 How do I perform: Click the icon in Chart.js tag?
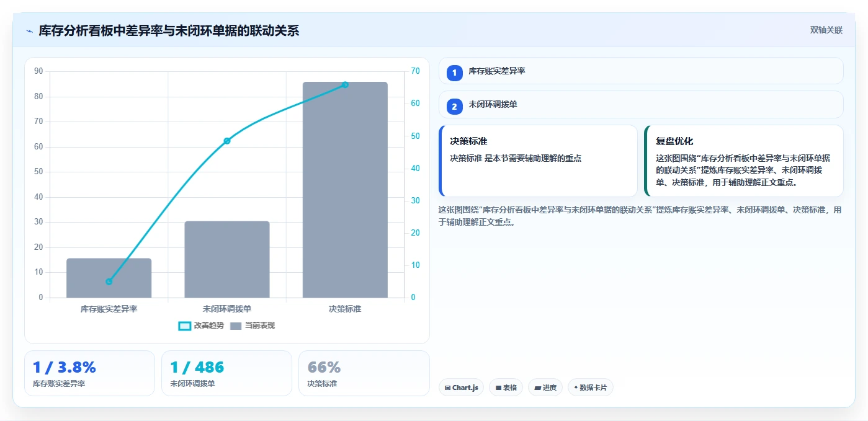click(x=447, y=388)
